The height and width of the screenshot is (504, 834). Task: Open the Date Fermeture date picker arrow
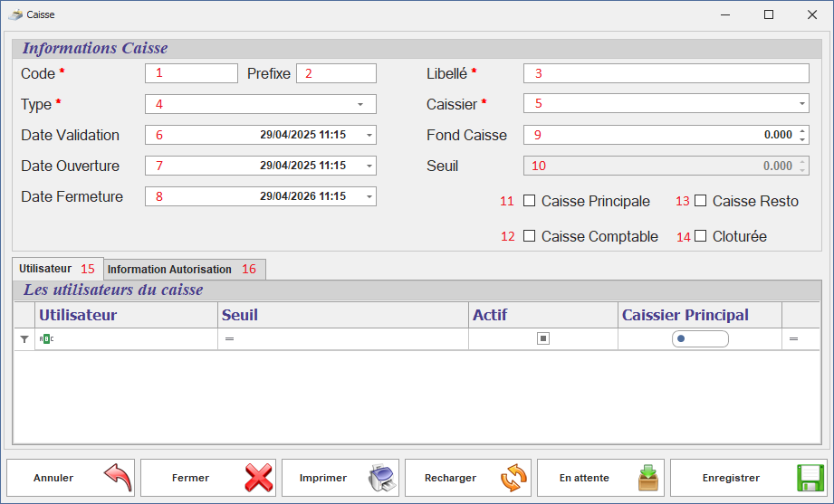tap(369, 196)
